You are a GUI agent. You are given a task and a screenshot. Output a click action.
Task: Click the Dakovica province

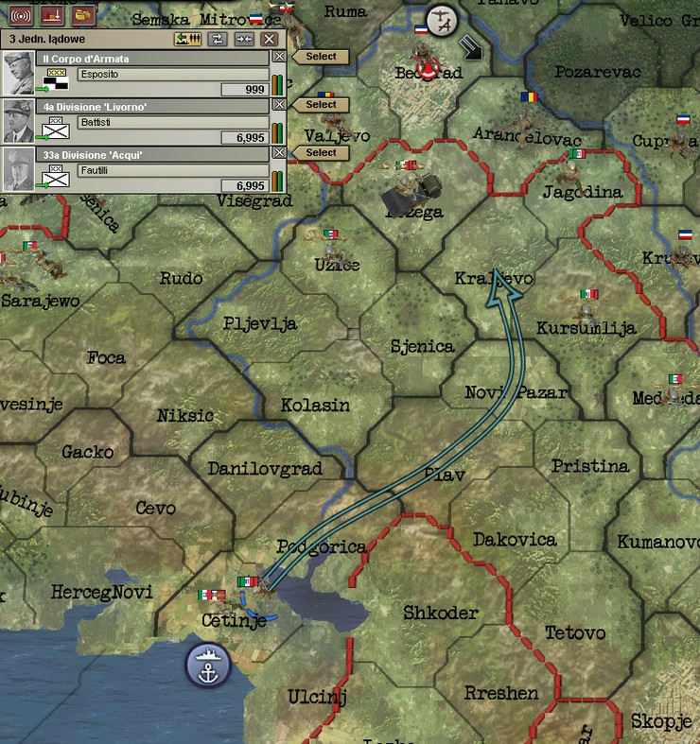(515, 540)
